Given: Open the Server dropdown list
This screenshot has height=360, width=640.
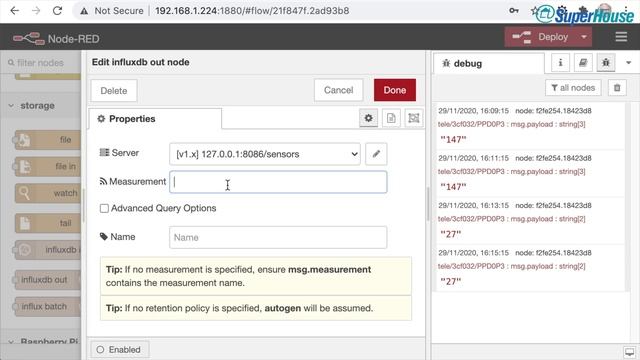Looking at the screenshot, I should pos(265,154).
